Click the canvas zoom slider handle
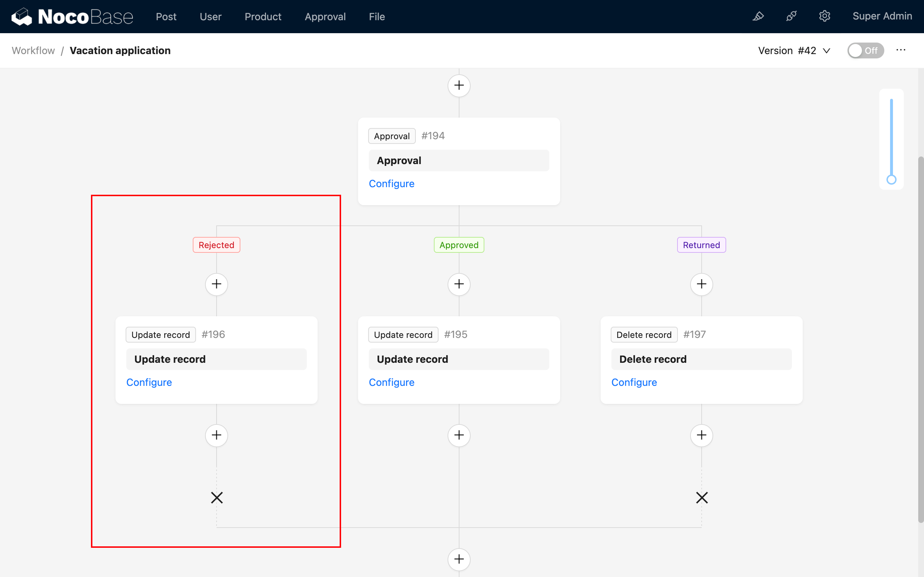Viewport: 924px width, 577px height. coord(891,180)
